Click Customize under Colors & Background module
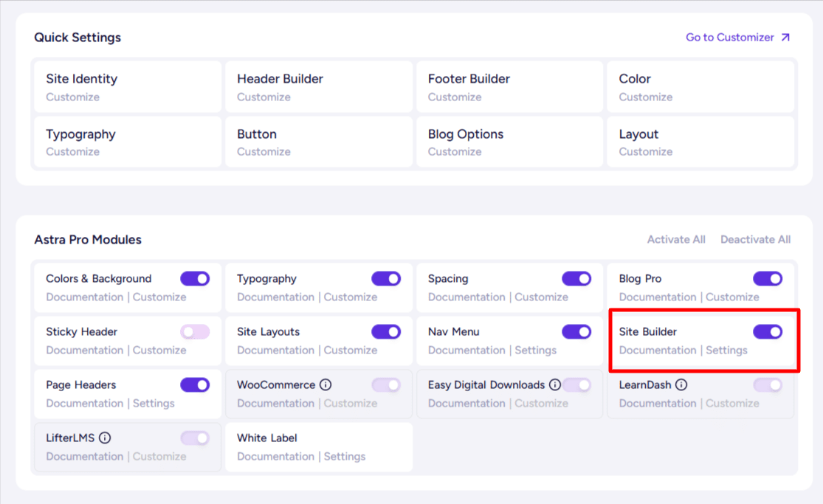 click(159, 297)
